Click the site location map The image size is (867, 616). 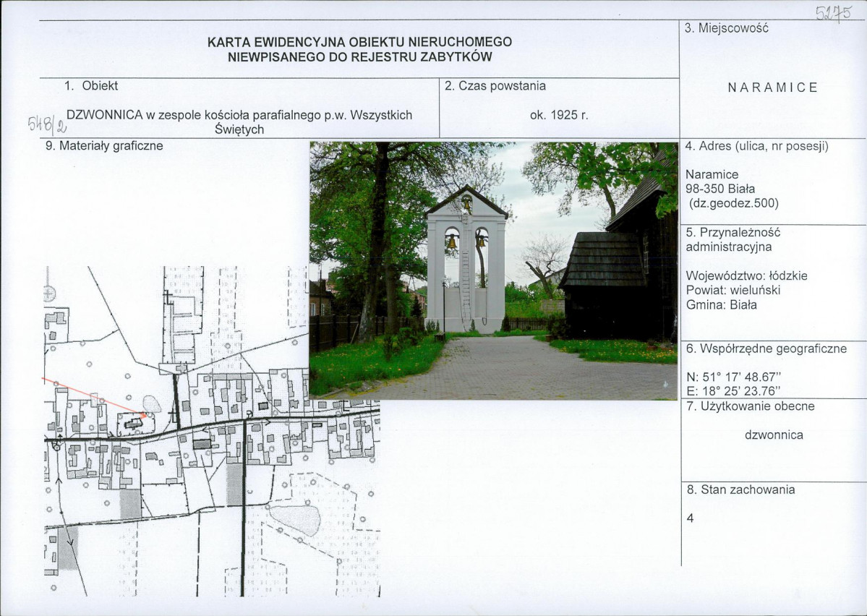coord(212,432)
